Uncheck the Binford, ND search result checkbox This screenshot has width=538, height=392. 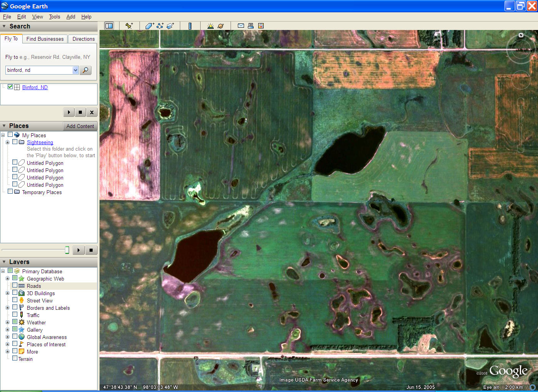[x=10, y=87]
